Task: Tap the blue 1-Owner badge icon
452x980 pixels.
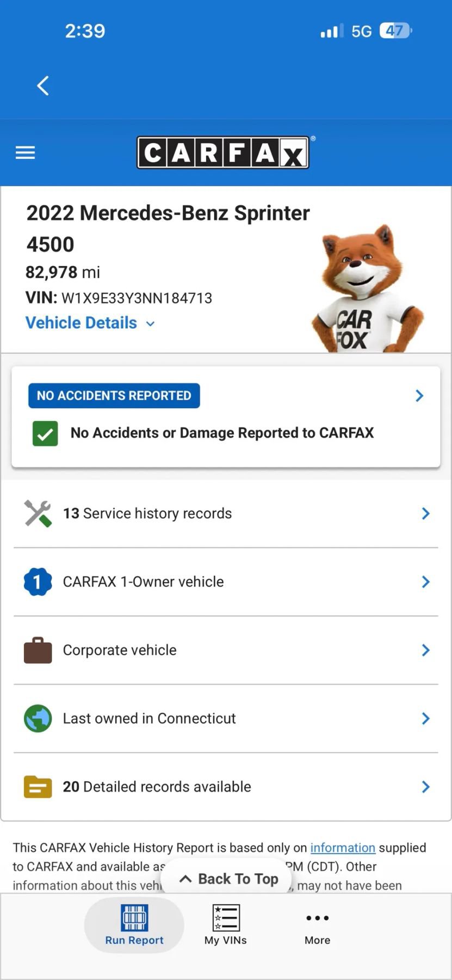Action: pyautogui.click(x=38, y=581)
